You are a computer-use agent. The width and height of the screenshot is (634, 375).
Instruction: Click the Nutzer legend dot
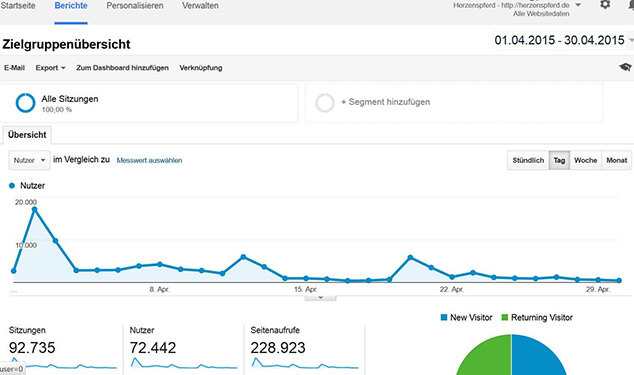(x=12, y=186)
